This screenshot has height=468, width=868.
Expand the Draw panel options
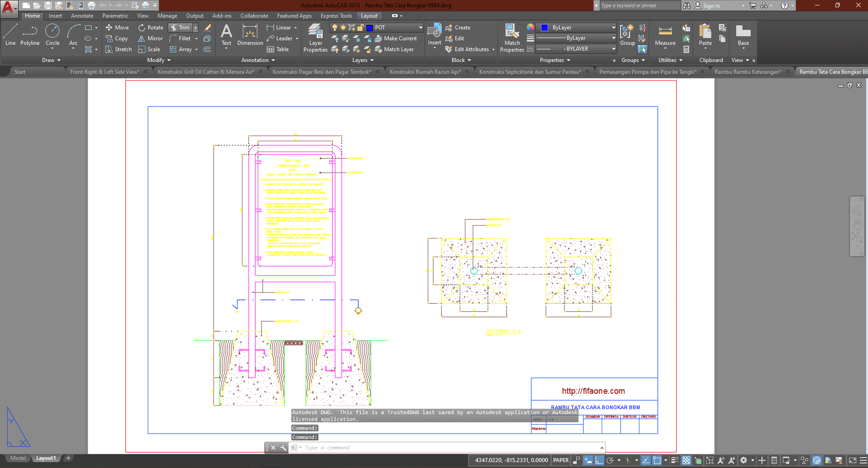[x=51, y=60]
